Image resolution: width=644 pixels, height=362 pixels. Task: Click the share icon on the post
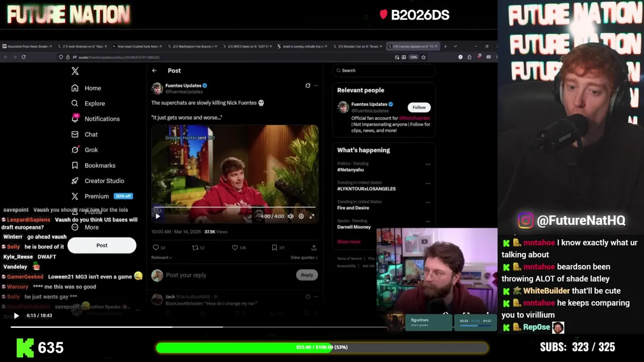pos(314,247)
